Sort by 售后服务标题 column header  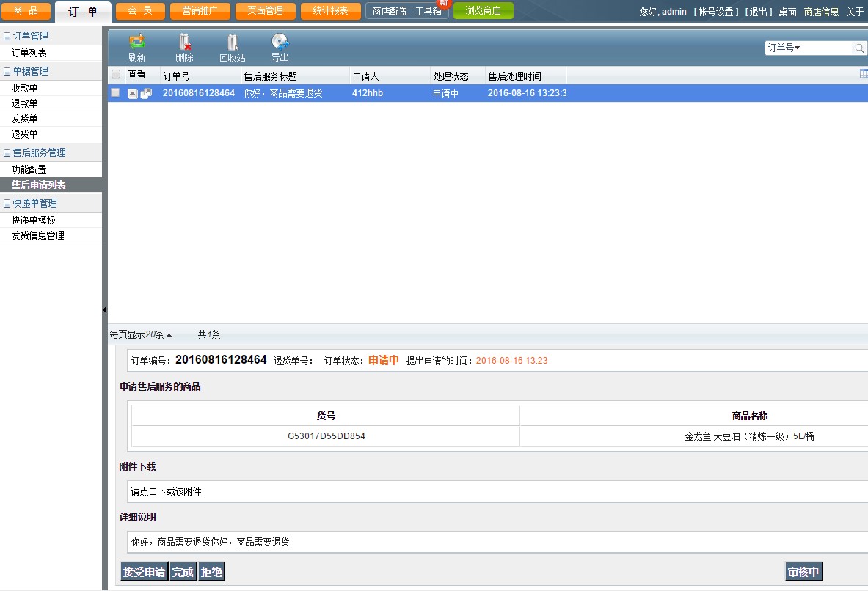[x=270, y=76]
